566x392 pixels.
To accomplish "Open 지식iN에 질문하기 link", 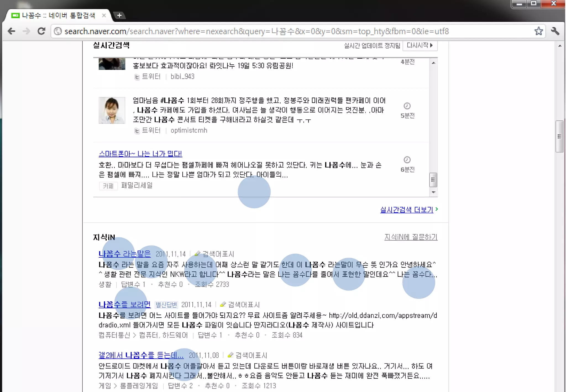I will click(411, 237).
